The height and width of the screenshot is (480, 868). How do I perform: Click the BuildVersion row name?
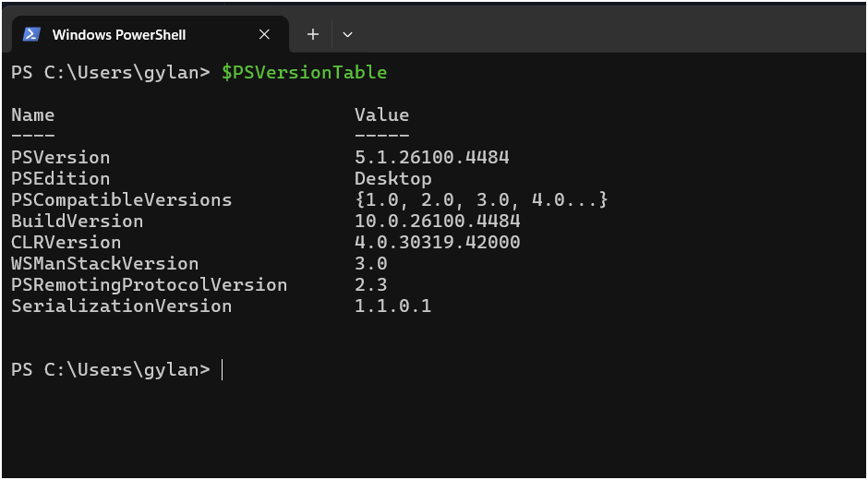click(77, 221)
